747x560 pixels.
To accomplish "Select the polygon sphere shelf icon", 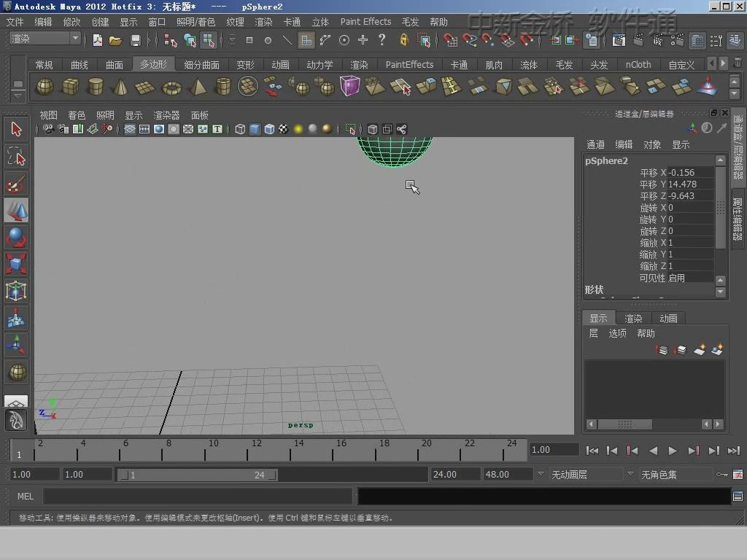I will pyautogui.click(x=45, y=87).
